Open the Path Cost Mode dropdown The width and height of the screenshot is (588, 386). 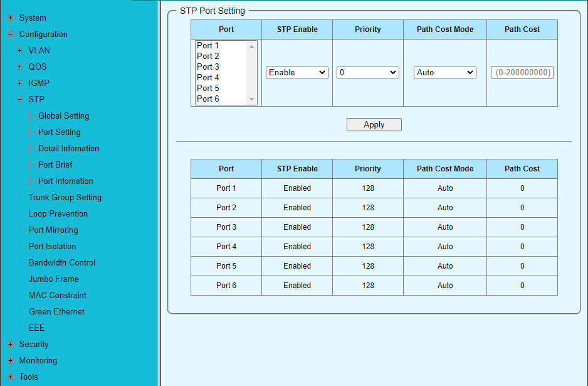tap(445, 73)
